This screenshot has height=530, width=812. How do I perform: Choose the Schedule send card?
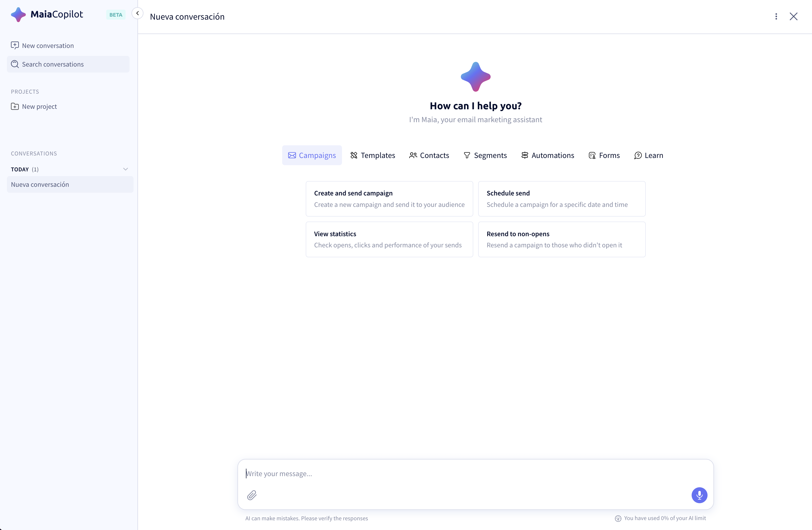(562, 199)
